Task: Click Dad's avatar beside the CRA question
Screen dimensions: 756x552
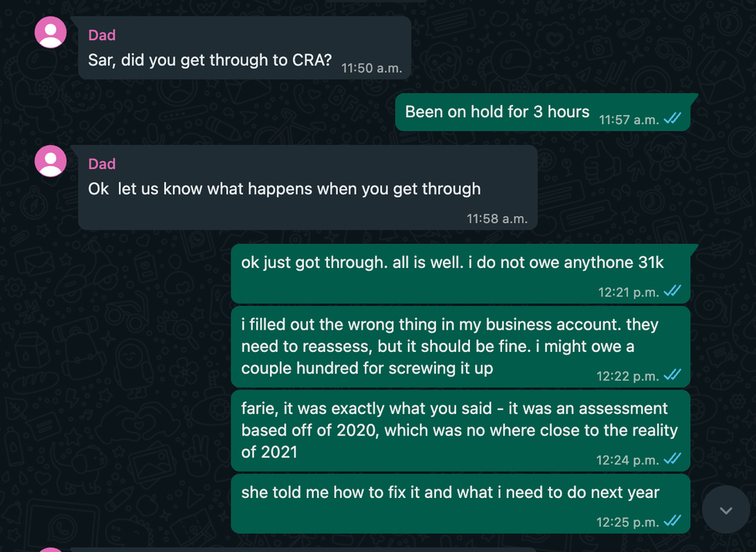Action: (x=51, y=32)
